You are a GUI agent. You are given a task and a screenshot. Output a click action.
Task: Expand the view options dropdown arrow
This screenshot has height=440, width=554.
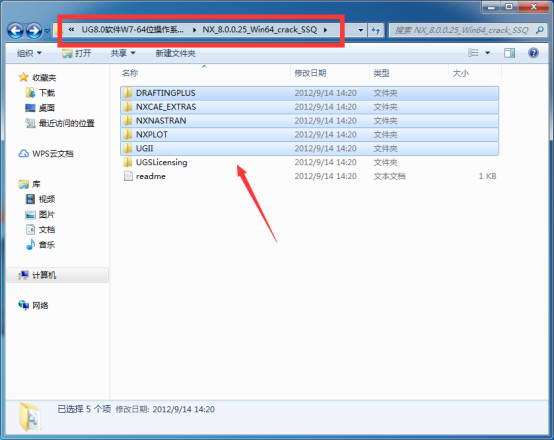pyautogui.click(x=488, y=53)
